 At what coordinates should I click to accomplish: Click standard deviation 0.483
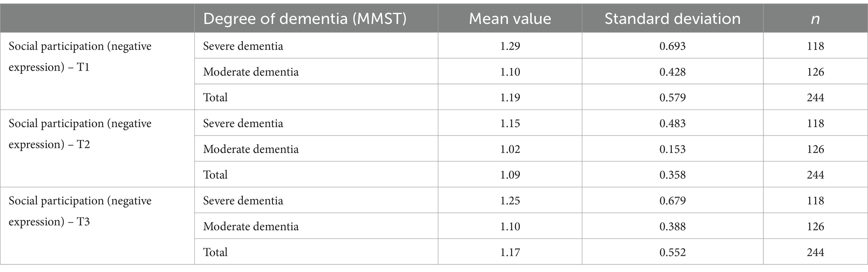672,123
